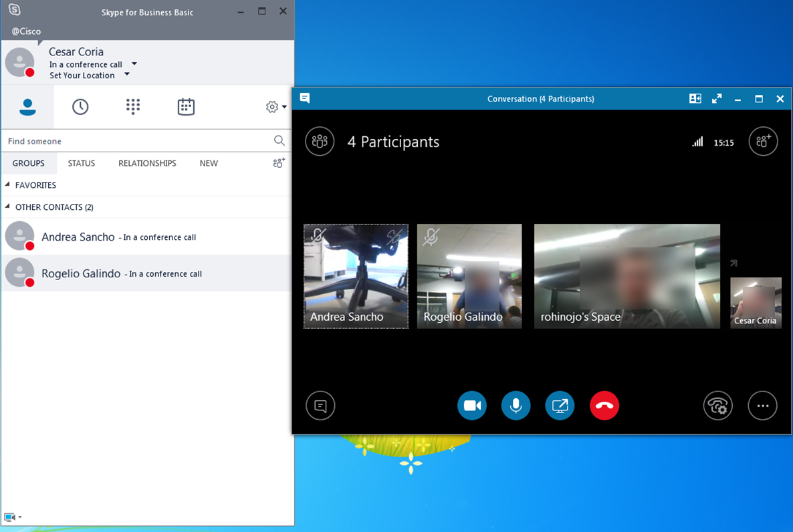Viewport: 793px width, 532px height.
Task: Select the Conversations history clock icon
Action: click(x=80, y=106)
